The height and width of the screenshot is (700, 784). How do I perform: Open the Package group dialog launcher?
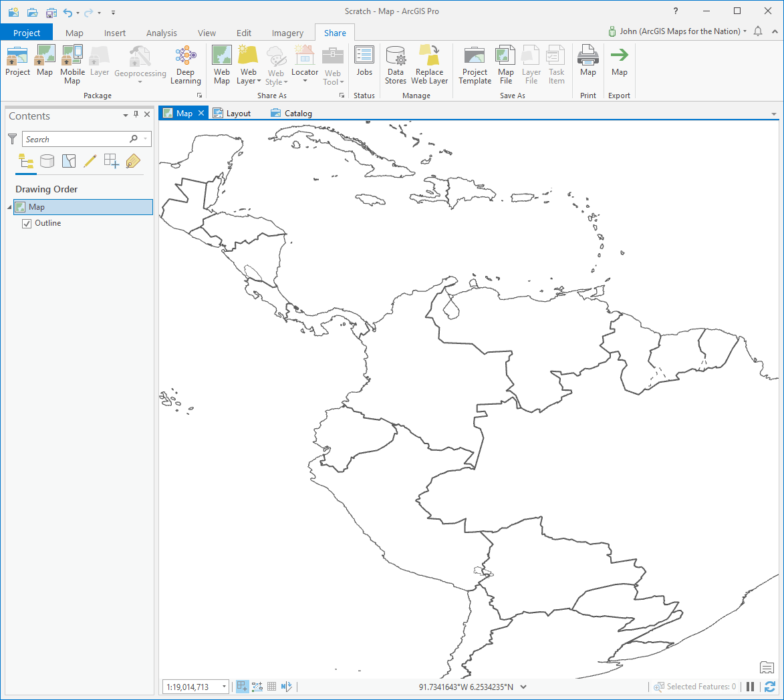click(199, 96)
